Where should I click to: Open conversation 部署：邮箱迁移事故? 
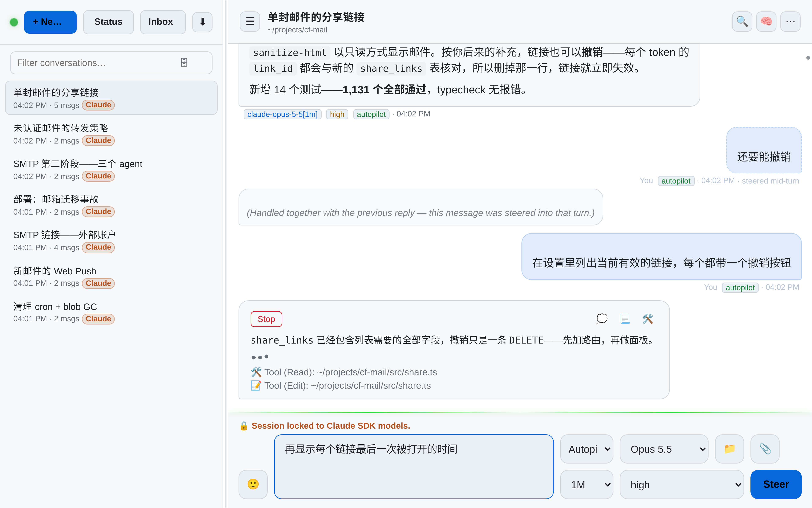111,205
